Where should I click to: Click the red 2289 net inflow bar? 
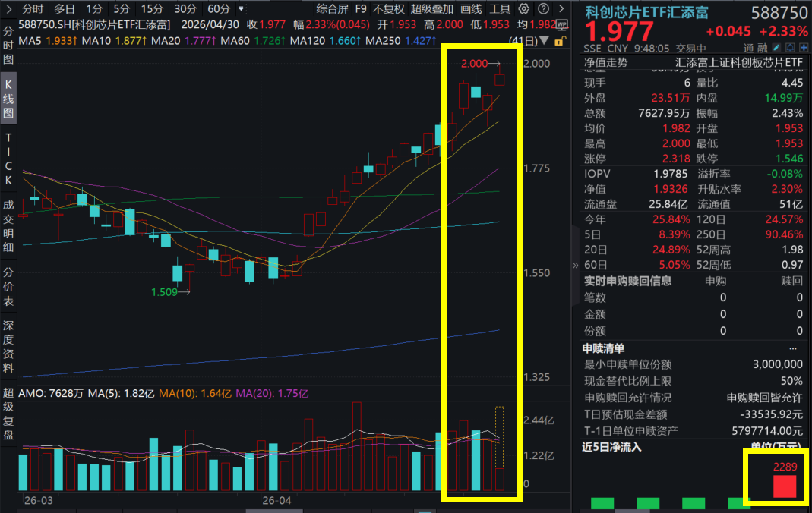pos(785,486)
